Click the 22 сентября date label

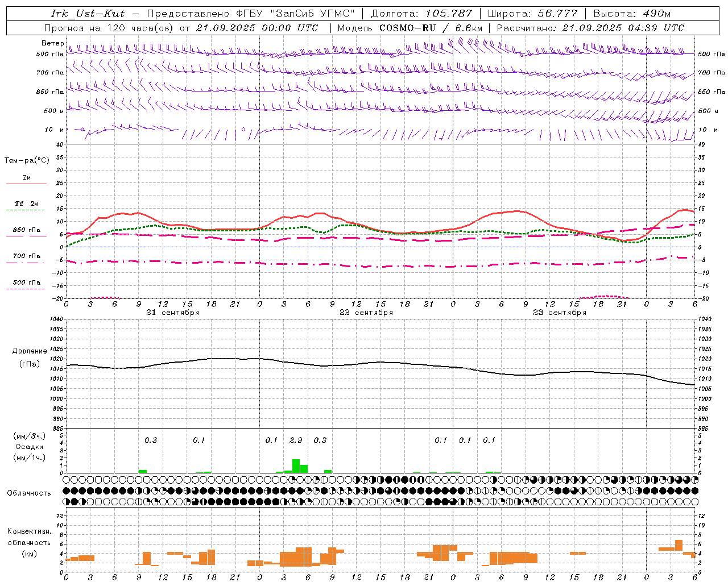point(366,312)
